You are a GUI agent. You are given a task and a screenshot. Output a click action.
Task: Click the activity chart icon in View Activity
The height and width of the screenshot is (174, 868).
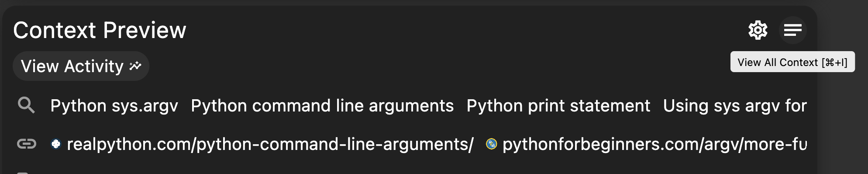(135, 66)
